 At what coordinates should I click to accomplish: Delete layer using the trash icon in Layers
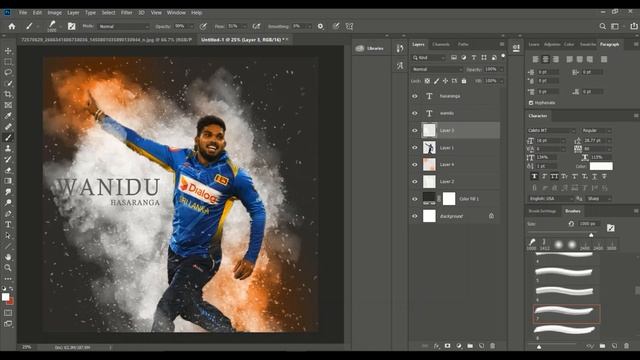point(493,346)
